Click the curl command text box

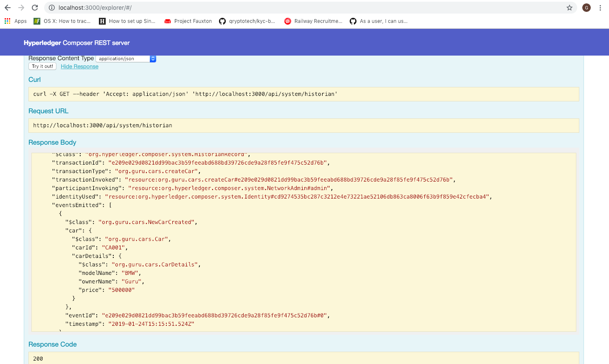click(303, 94)
